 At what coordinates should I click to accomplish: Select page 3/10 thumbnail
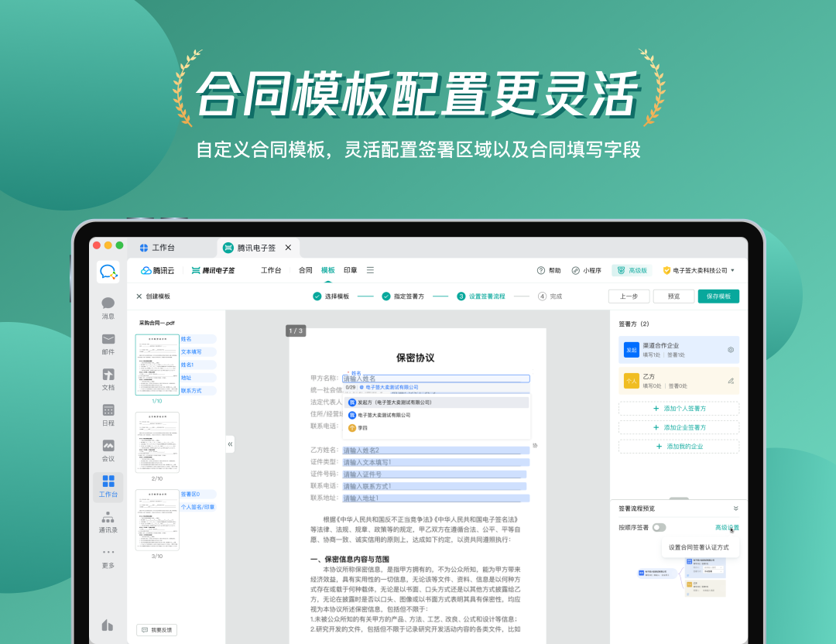(x=157, y=520)
